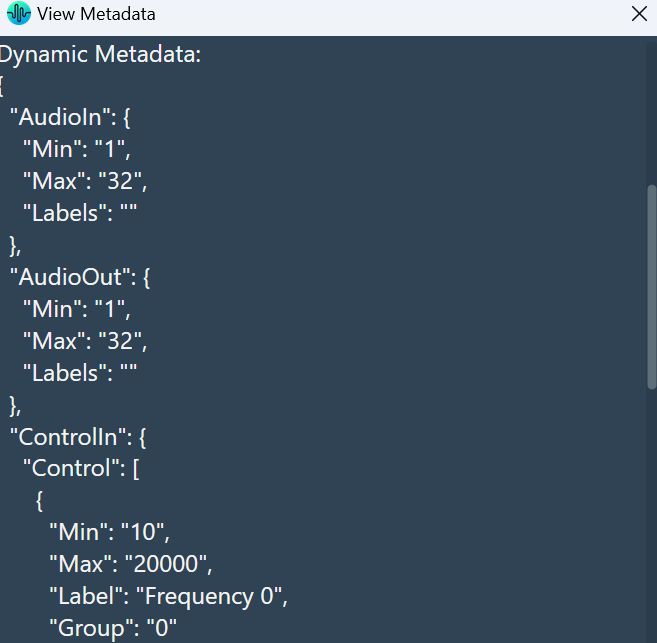Click the AudioIn "Max": "32" line

(x=85, y=181)
